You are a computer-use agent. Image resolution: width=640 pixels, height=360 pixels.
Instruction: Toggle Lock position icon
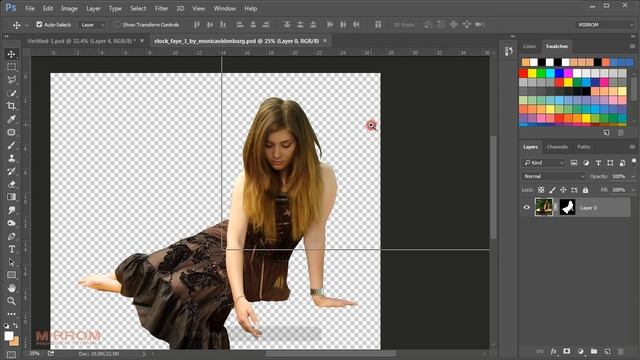click(x=563, y=190)
